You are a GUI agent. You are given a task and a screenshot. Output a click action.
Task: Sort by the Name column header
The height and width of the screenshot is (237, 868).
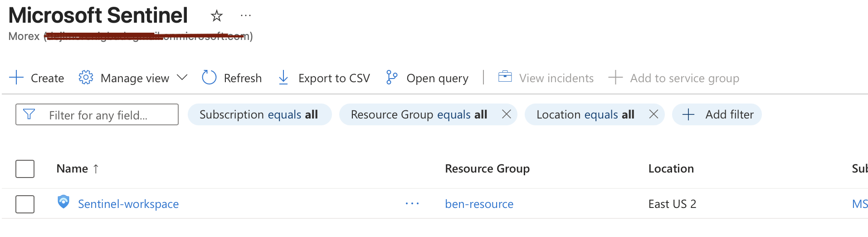pyautogui.click(x=72, y=168)
